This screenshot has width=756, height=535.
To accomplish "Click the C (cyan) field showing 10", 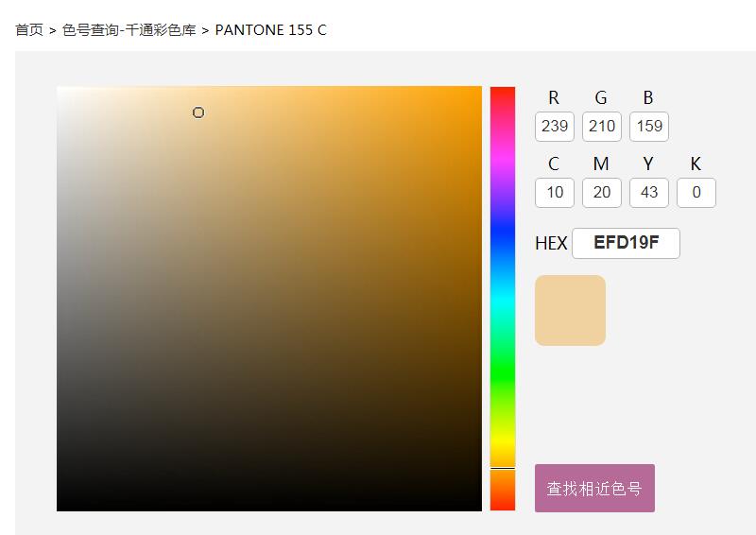I will click(555, 193).
